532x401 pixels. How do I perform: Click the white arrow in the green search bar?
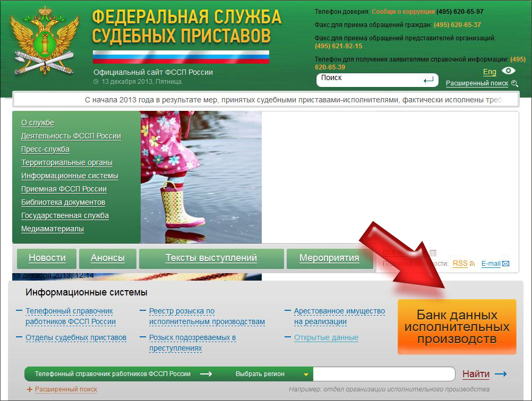click(205, 374)
